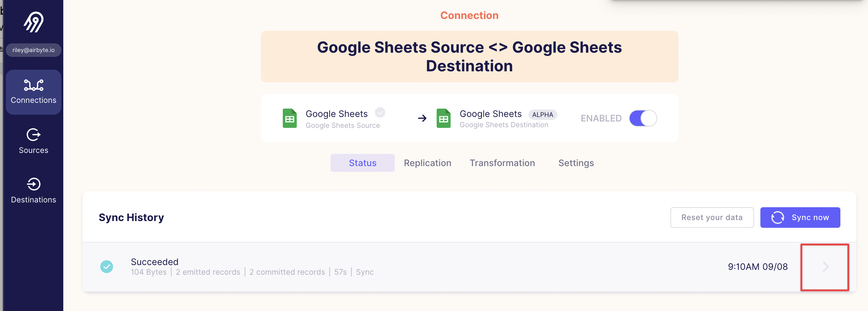This screenshot has height=311, width=868.
Task: Click the Google Sheets destination icon
Action: pyautogui.click(x=443, y=118)
